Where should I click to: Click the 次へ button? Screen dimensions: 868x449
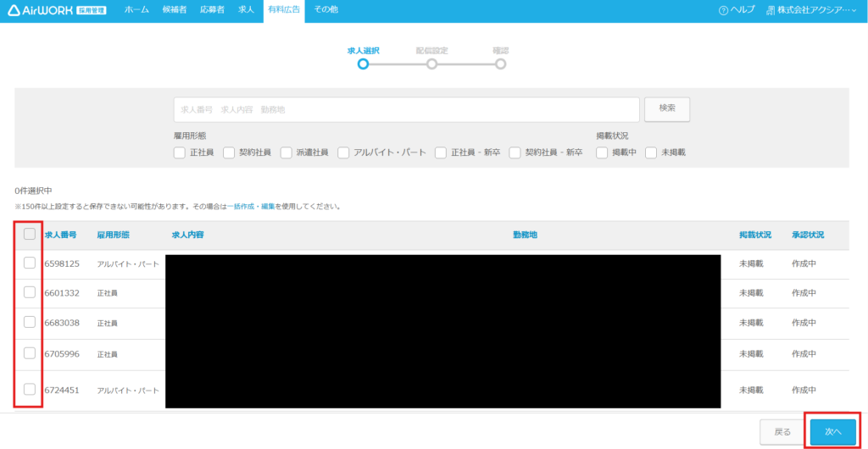[x=832, y=431]
